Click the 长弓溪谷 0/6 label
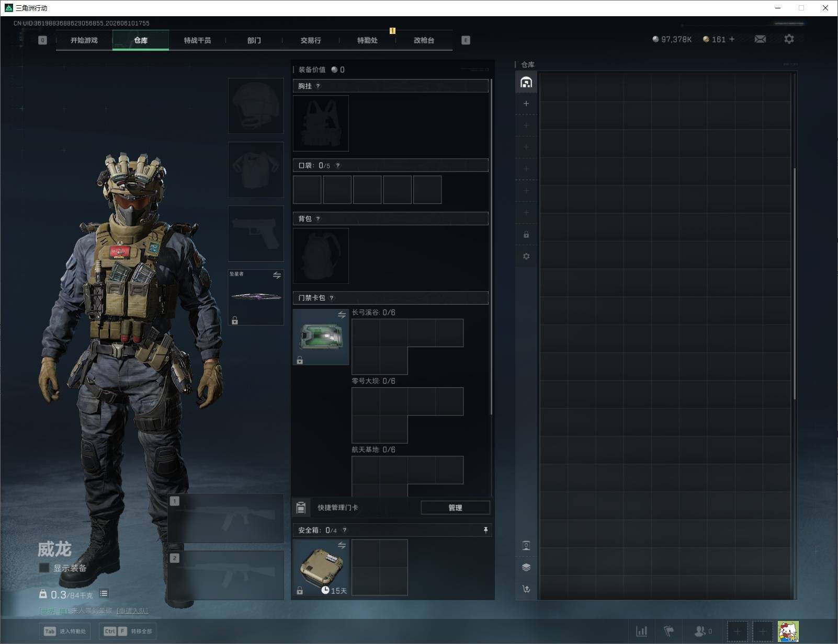This screenshot has width=838, height=644. point(373,313)
